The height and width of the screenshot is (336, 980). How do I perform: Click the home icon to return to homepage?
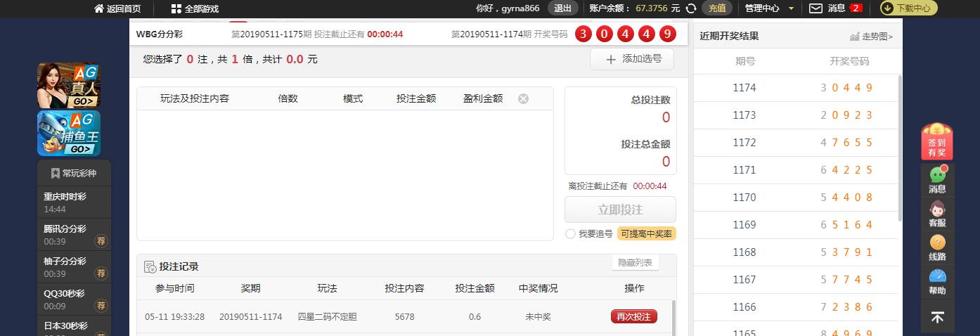98,9
